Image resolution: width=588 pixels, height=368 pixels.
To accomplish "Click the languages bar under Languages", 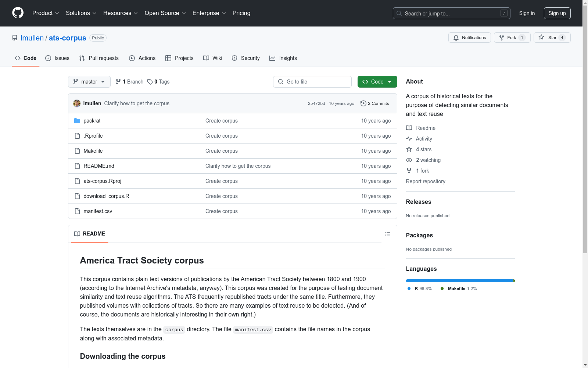I will (460, 281).
